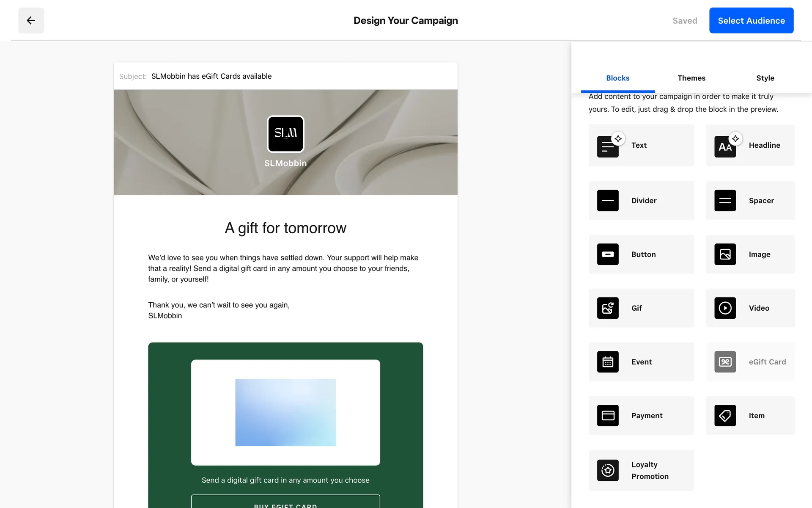Image resolution: width=812 pixels, height=508 pixels.
Task: Click the back arrow button
Action: [31, 20]
